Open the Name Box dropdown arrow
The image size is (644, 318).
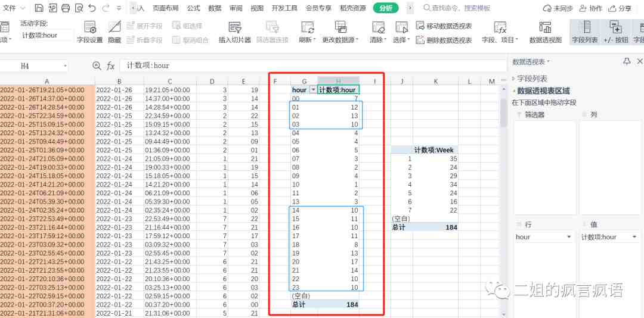tap(65, 66)
